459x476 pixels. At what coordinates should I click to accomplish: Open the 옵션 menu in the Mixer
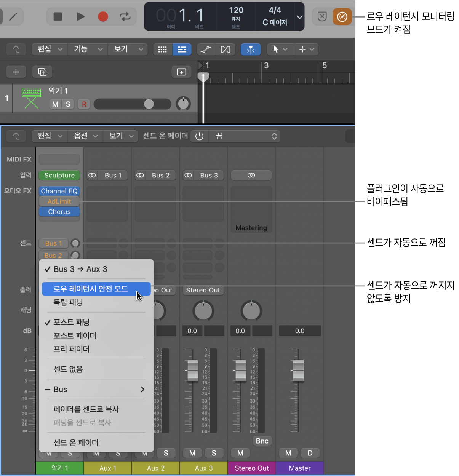pyautogui.click(x=85, y=136)
